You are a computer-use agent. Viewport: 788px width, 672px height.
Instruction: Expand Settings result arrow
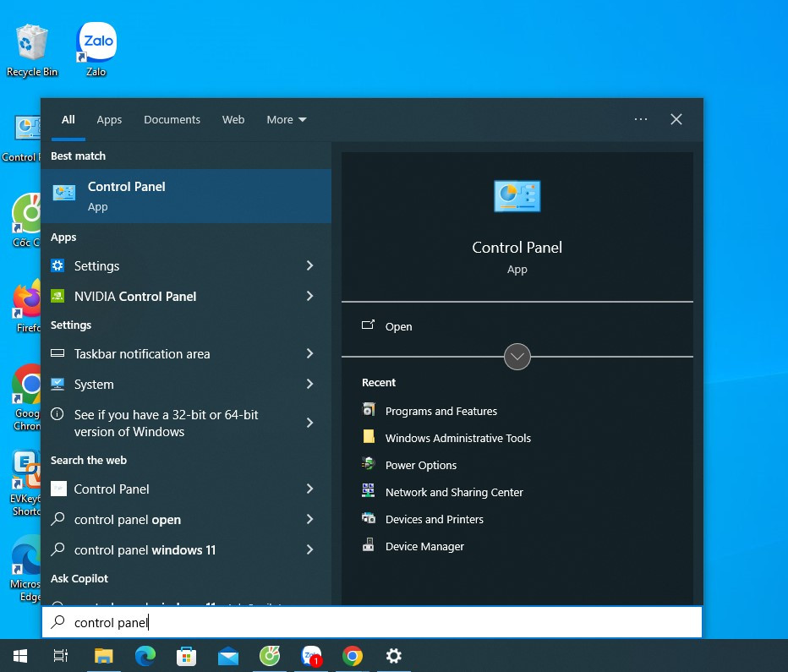pos(309,265)
